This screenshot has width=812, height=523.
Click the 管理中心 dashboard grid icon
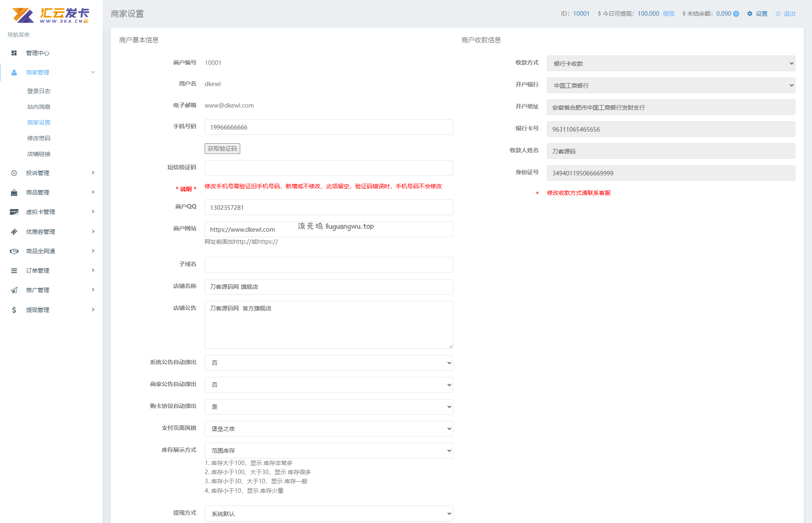[x=14, y=53]
